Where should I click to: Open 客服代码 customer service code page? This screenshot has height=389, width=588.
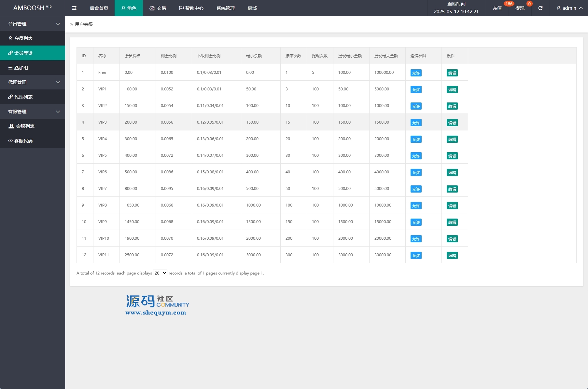(x=23, y=141)
